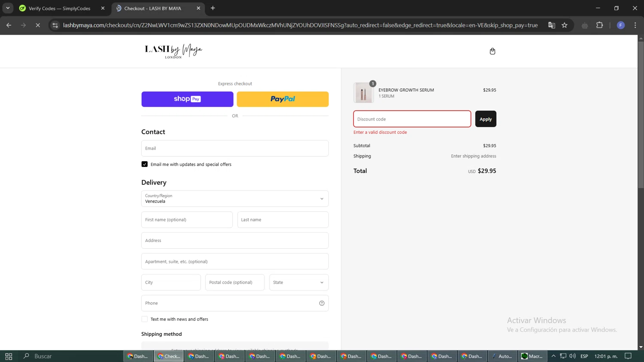Click the Eyebrow Growth Serum product thumbnail
The height and width of the screenshot is (362, 644).
(363, 93)
